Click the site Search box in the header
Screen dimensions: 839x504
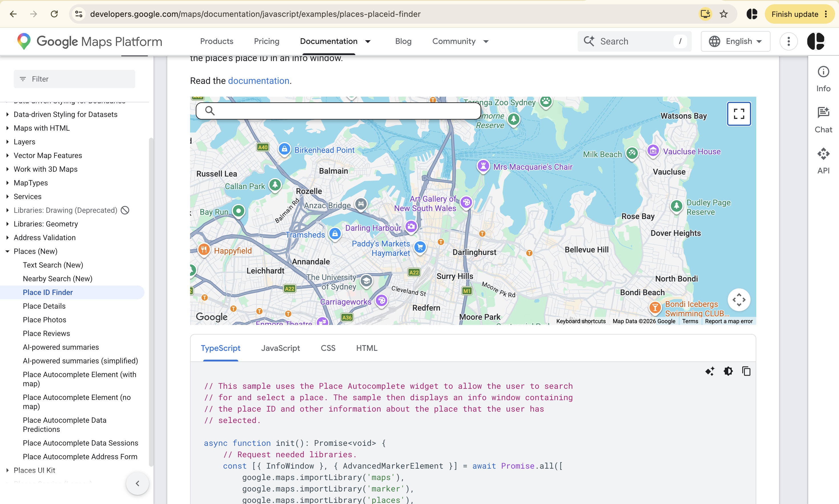pyautogui.click(x=634, y=41)
